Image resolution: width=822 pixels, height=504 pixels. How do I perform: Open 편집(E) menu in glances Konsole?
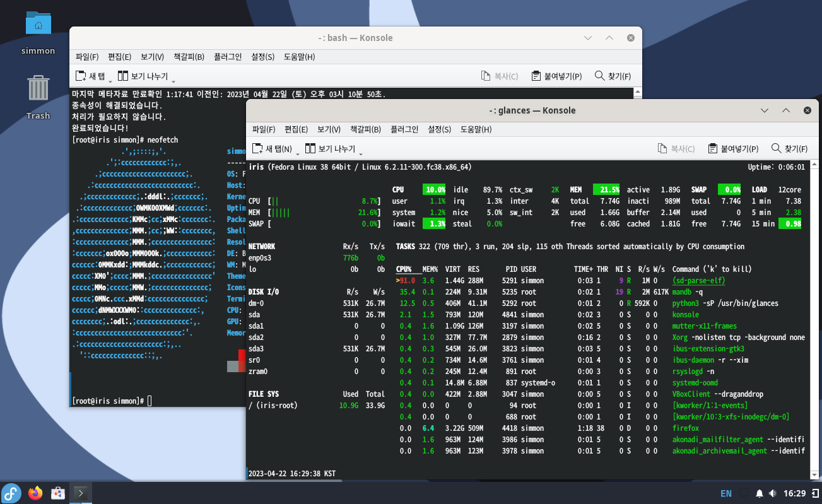pos(296,129)
